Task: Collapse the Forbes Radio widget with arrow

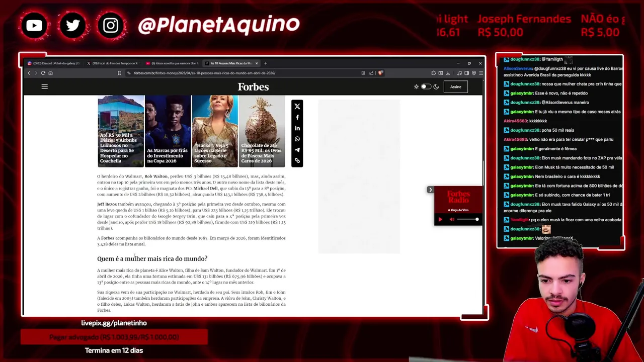Action: pos(430,190)
